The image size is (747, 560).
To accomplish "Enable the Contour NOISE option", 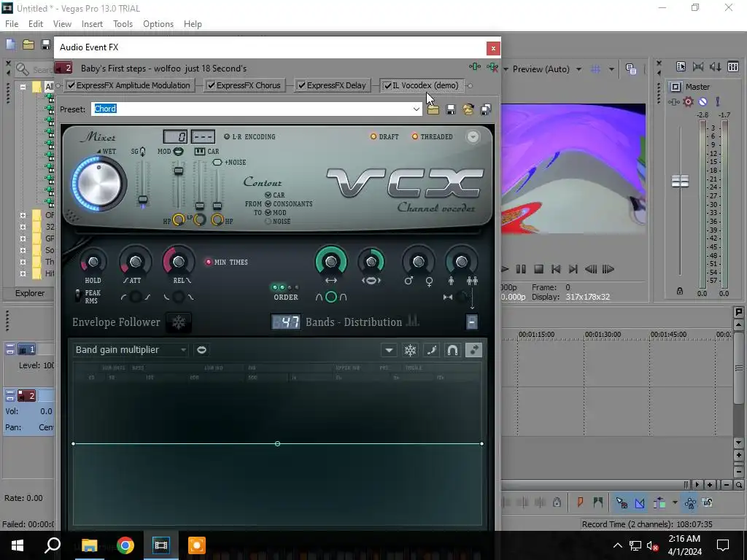I will point(268,221).
